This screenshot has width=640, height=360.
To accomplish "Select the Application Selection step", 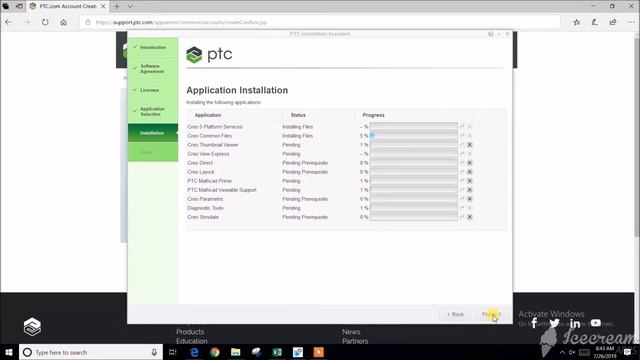I will tap(153, 111).
